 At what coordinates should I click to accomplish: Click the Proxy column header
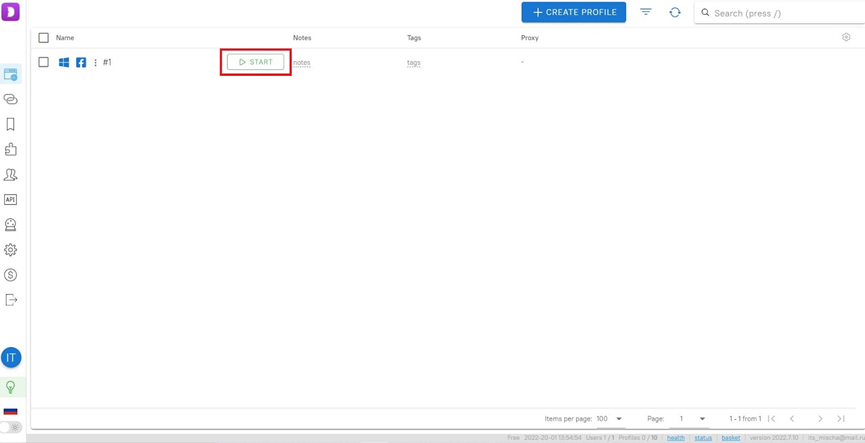click(x=530, y=38)
